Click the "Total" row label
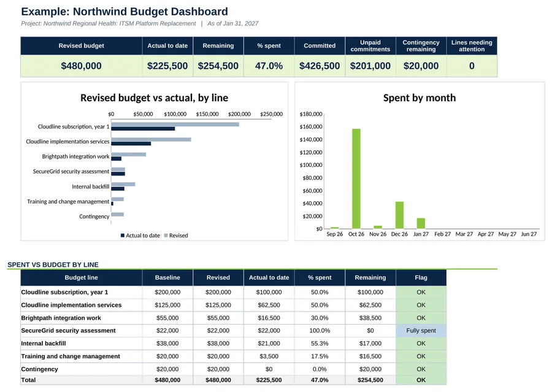Screen dimensions: 552x392 pyautogui.click(x=28, y=380)
